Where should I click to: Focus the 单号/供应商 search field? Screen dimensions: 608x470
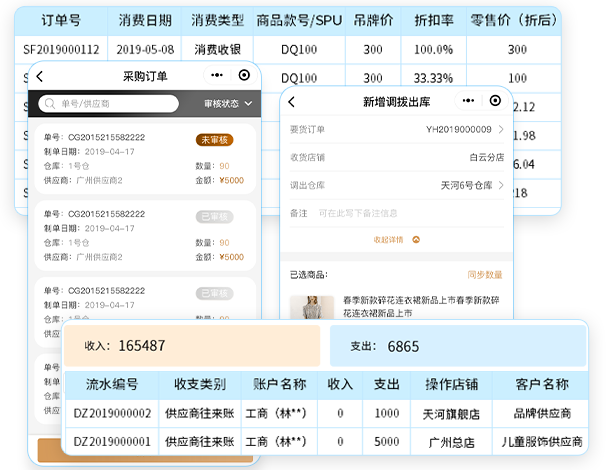[x=109, y=104]
